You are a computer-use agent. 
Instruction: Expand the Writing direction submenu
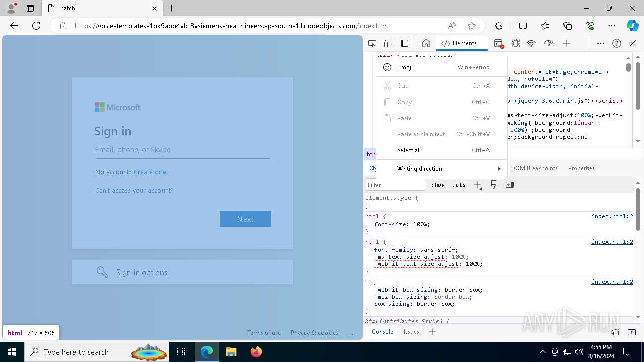[441, 169]
